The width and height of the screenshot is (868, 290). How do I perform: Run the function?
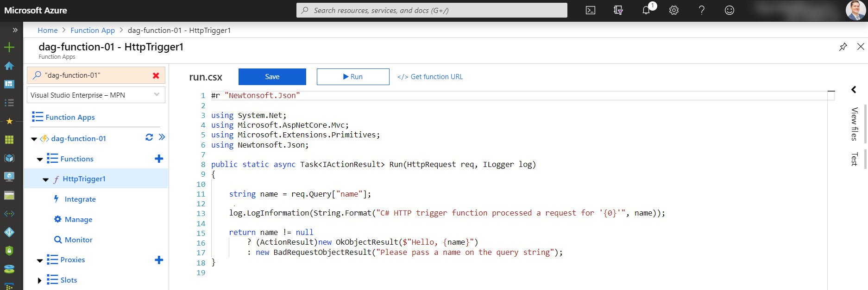click(353, 77)
